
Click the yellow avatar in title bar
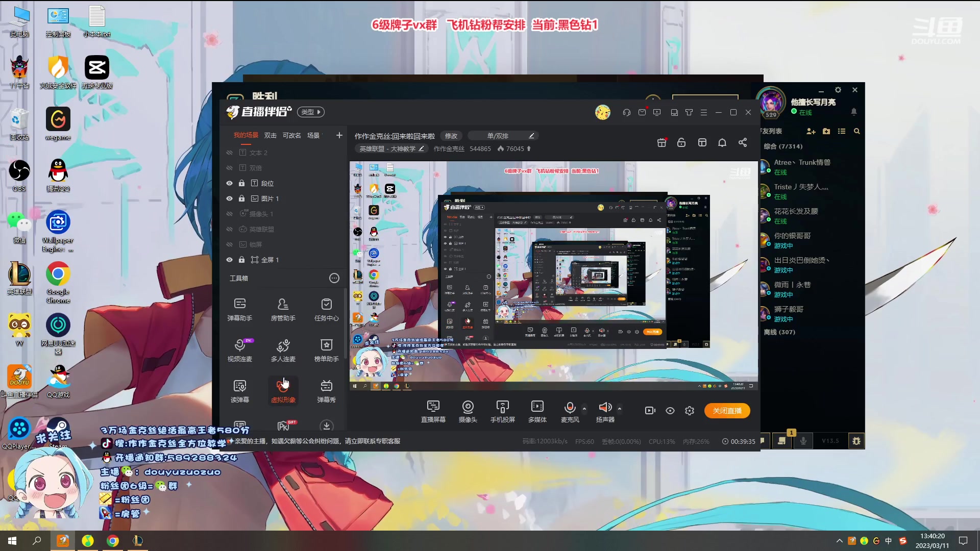pyautogui.click(x=602, y=112)
